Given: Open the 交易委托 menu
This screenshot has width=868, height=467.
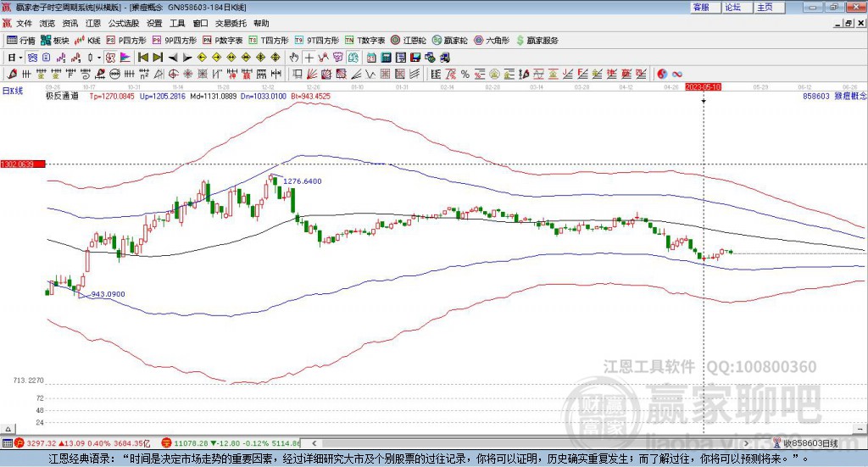Looking at the screenshot, I should [231, 23].
